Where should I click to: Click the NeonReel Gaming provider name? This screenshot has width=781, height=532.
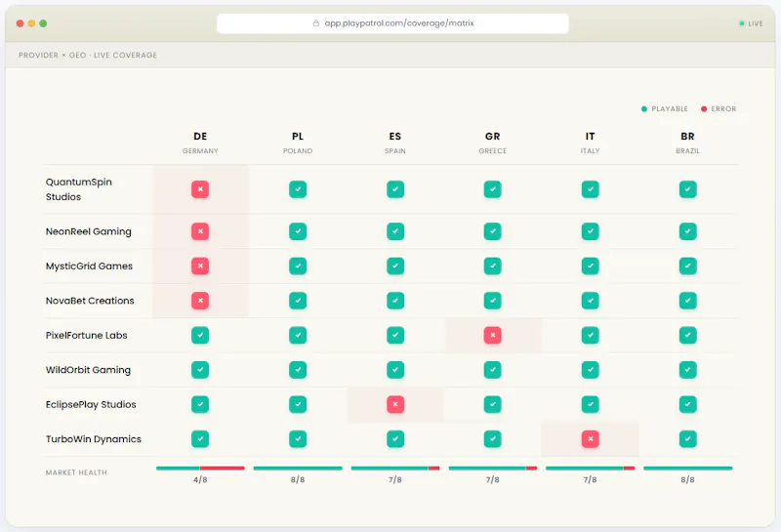[x=89, y=231]
